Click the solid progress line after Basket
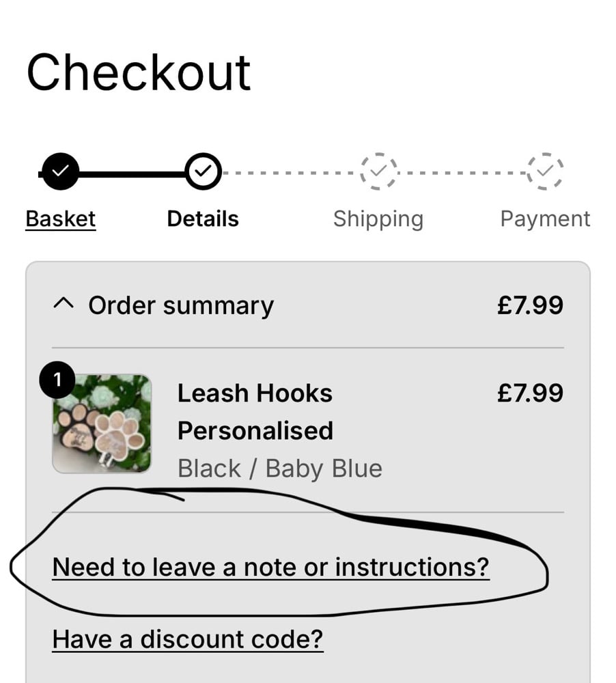 132,173
